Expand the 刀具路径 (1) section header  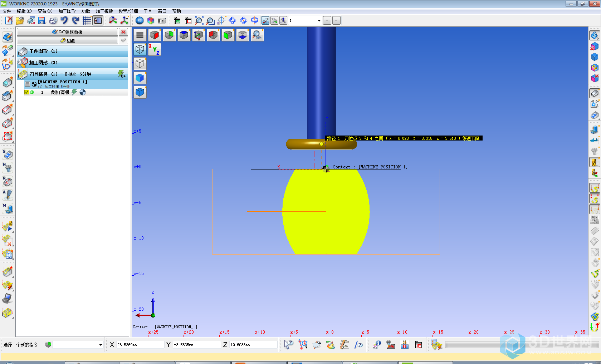(x=72, y=74)
